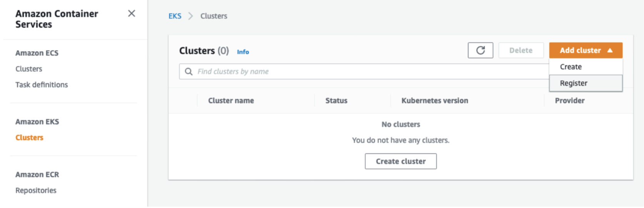Sort by Kubernetes version column header
This screenshot has height=208, width=644.
coord(435,101)
